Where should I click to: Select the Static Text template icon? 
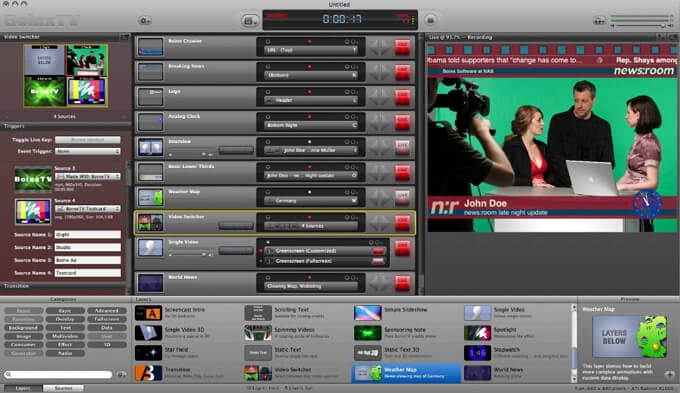[258, 353]
